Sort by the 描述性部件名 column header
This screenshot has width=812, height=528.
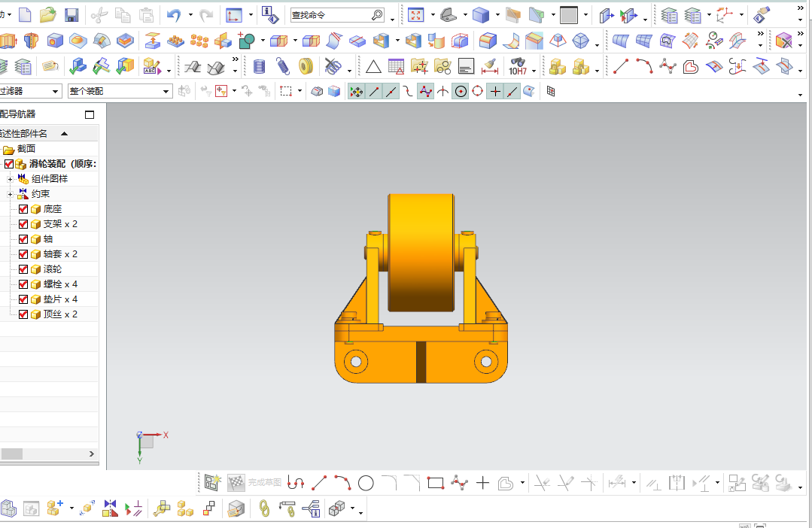[49, 134]
